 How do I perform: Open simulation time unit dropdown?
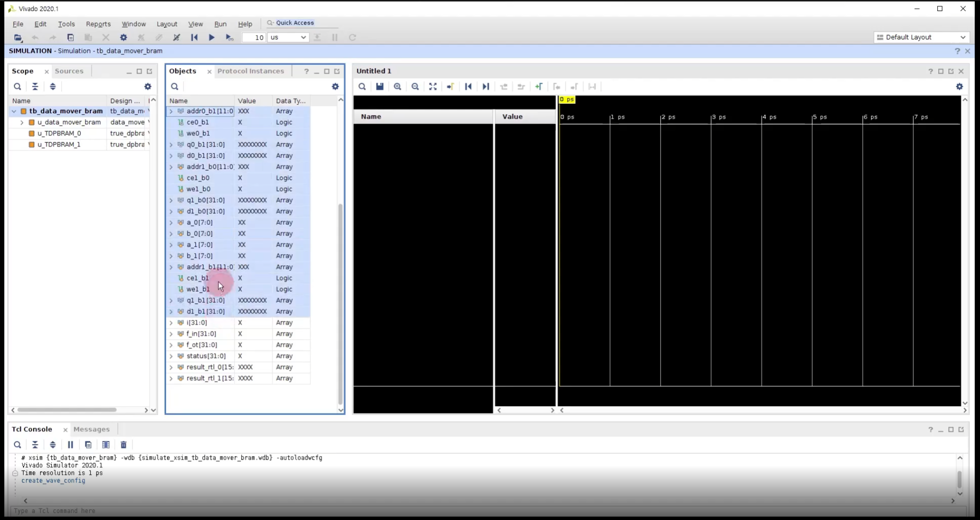(x=288, y=37)
